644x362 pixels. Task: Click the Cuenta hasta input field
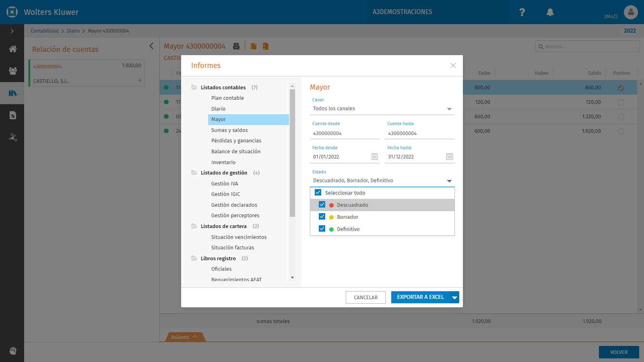(x=419, y=134)
